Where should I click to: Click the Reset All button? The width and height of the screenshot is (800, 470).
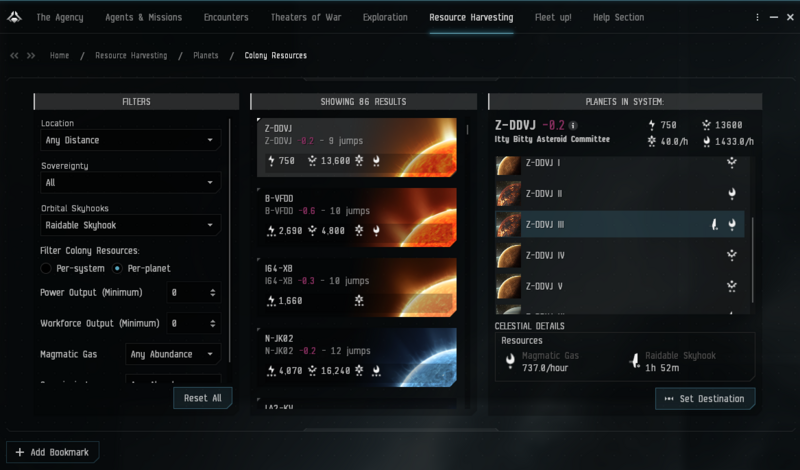203,398
